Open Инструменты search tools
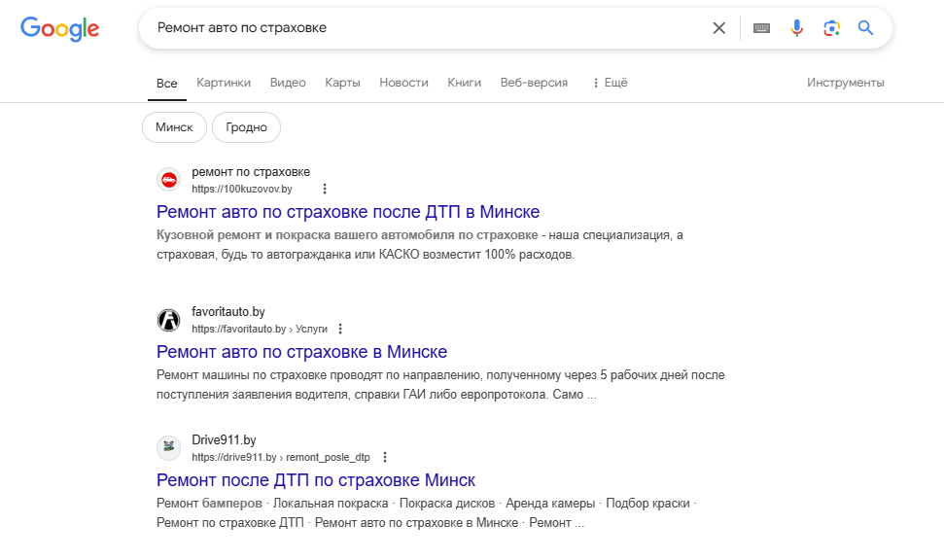944x560 pixels. click(x=845, y=83)
